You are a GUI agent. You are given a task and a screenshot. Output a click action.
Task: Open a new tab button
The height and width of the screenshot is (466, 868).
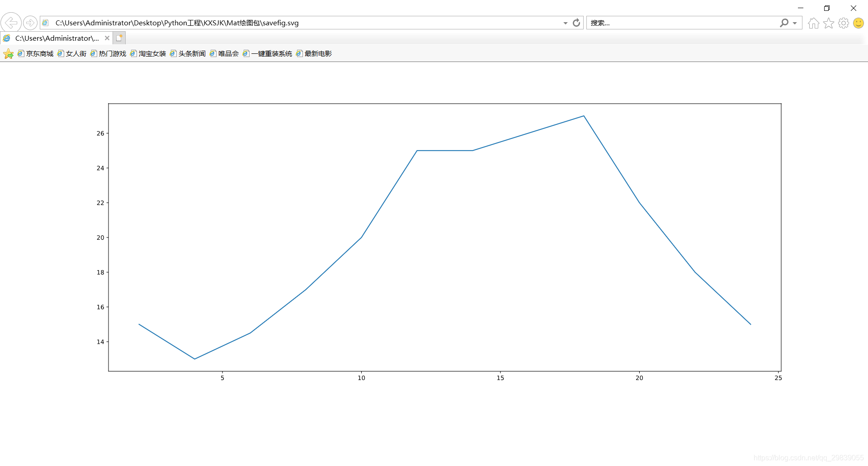point(119,38)
